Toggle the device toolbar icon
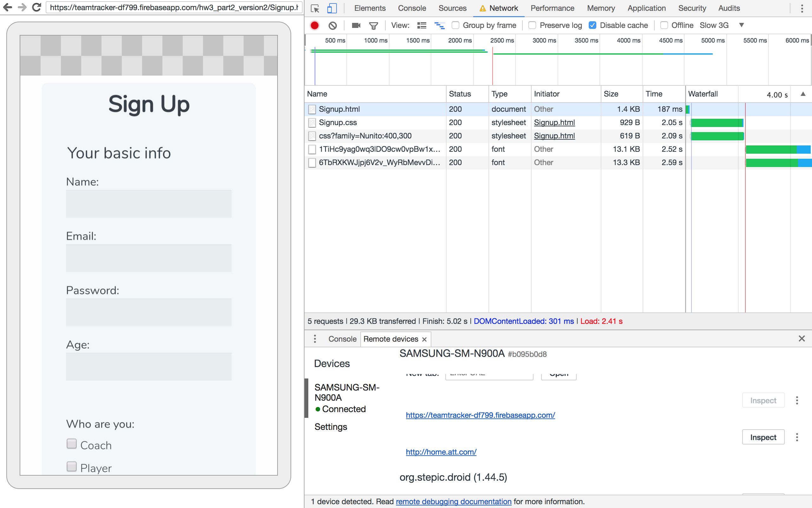 [x=332, y=8]
